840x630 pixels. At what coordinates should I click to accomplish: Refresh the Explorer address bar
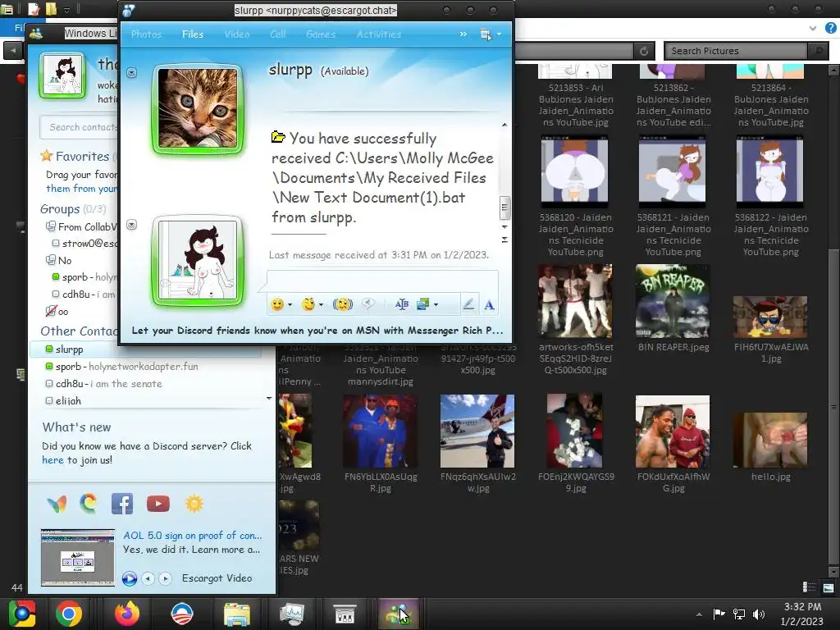(643, 51)
